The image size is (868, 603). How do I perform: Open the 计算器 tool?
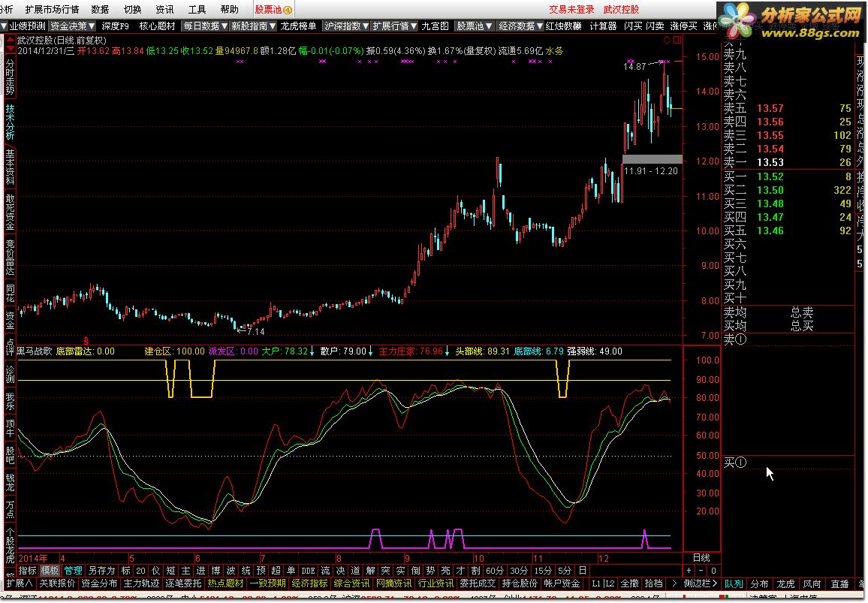click(x=603, y=26)
